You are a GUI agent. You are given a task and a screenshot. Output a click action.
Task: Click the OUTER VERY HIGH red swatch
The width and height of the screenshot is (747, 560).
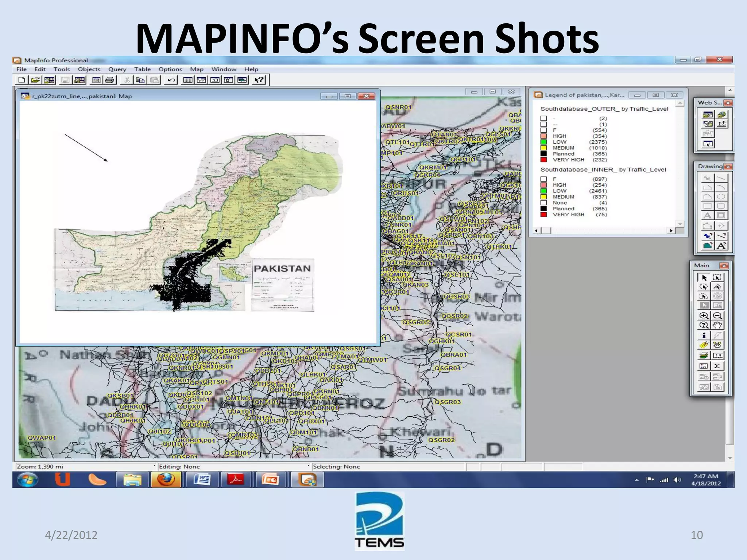(x=543, y=160)
